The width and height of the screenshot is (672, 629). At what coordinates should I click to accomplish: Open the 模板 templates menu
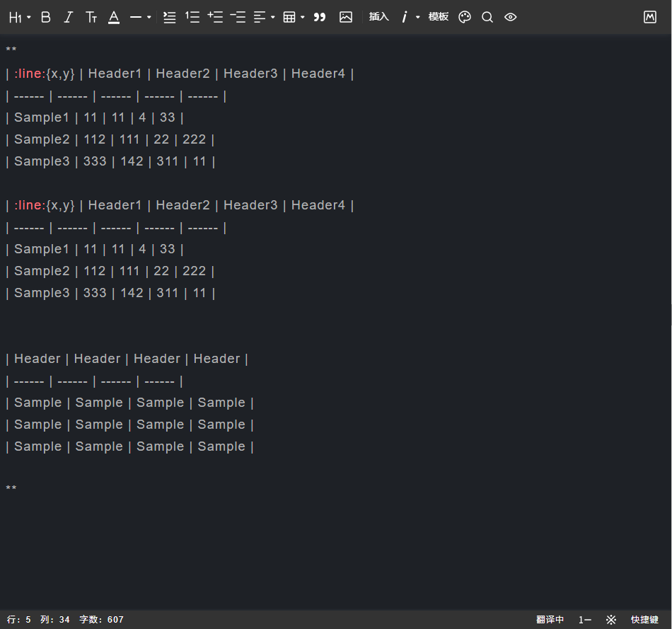[439, 17]
